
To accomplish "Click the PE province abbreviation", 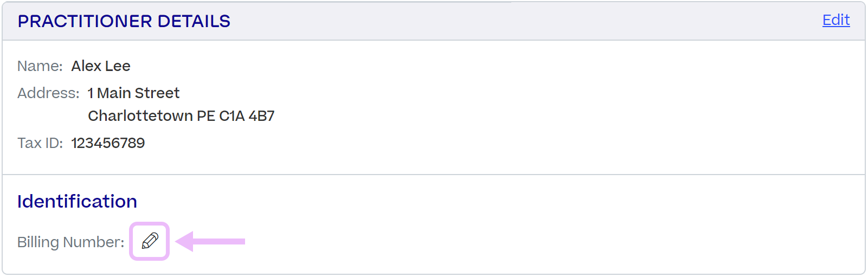I will (x=206, y=116).
